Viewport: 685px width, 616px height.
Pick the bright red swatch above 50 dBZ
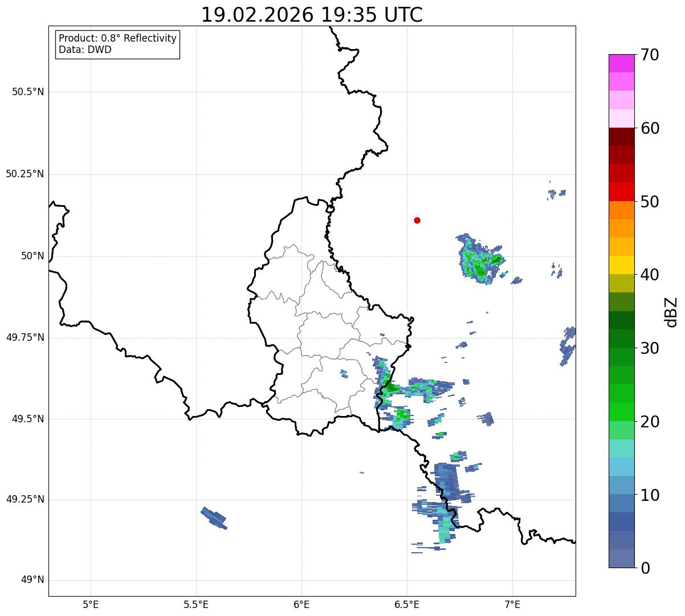[621, 191]
